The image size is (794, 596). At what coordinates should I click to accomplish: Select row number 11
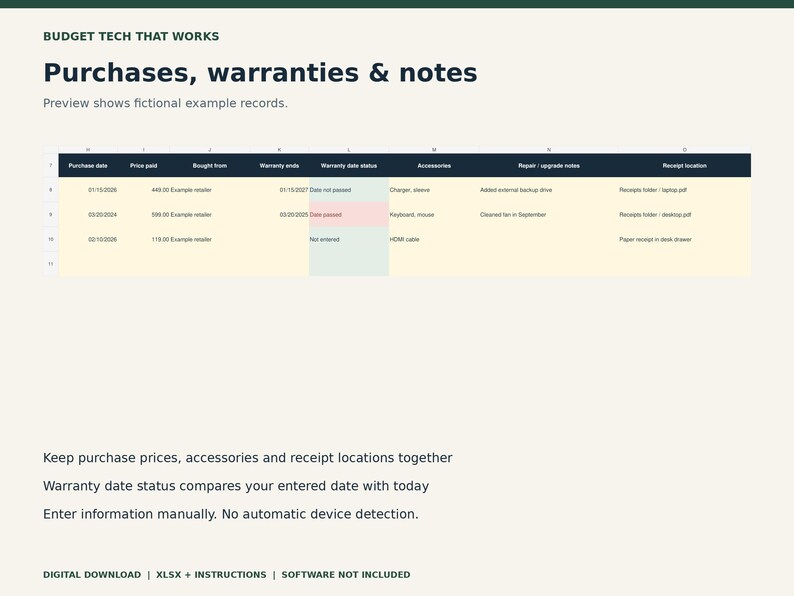(x=51, y=264)
